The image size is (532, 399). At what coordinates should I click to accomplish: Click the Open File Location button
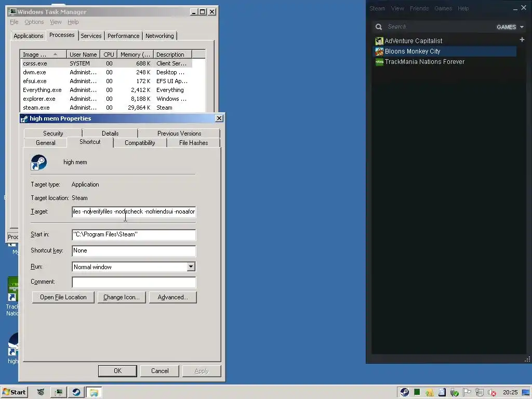[x=63, y=297]
